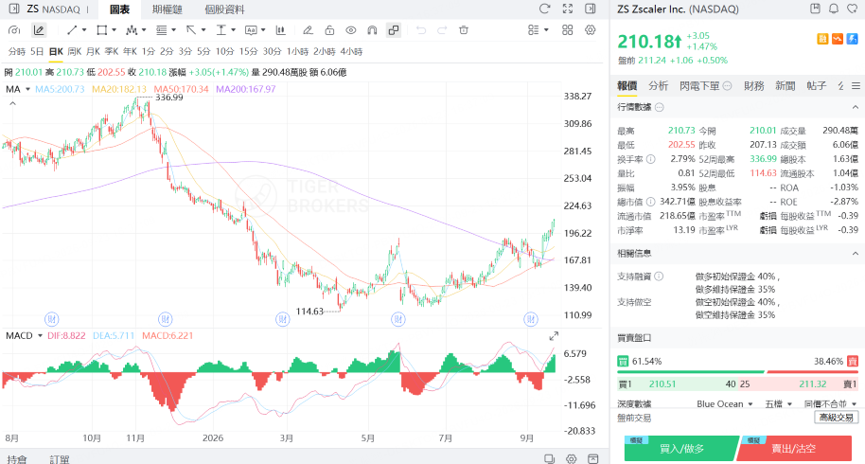865x464 pixels.
Task: Open the wave pattern tool dropdown arrow
Action: click(x=144, y=30)
